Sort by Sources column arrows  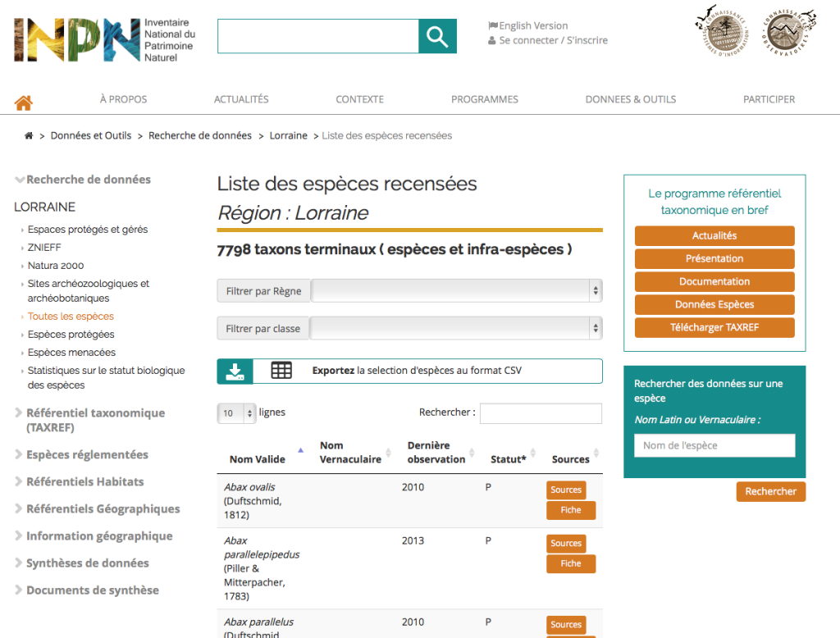tap(596, 453)
